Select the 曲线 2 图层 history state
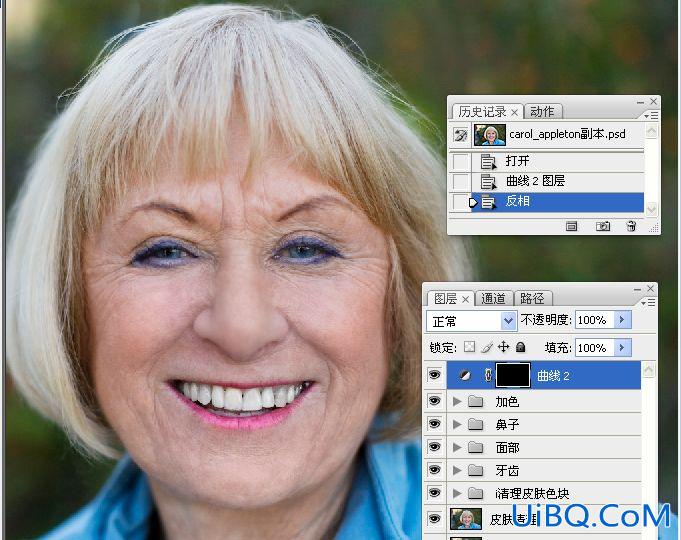Image resolution: width=681 pixels, height=540 pixels. (x=557, y=182)
